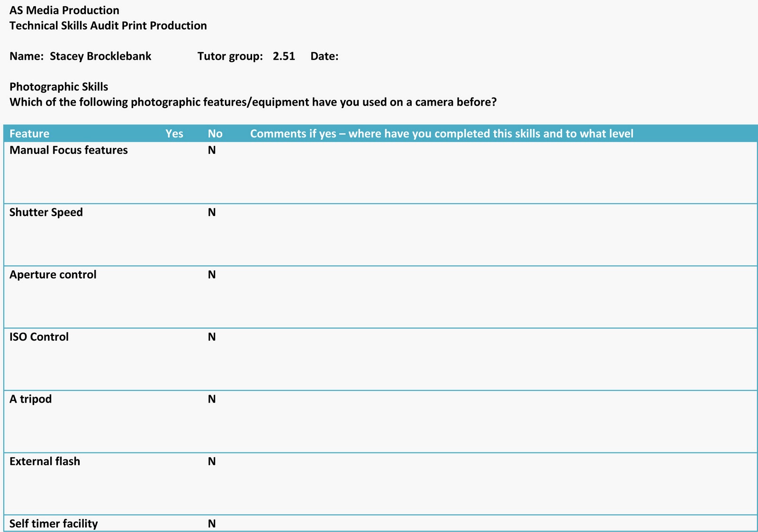Image resolution: width=758 pixels, height=532 pixels.
Task: Click the 'N' answer for A tripod
Action: click(x=212, y=399)
